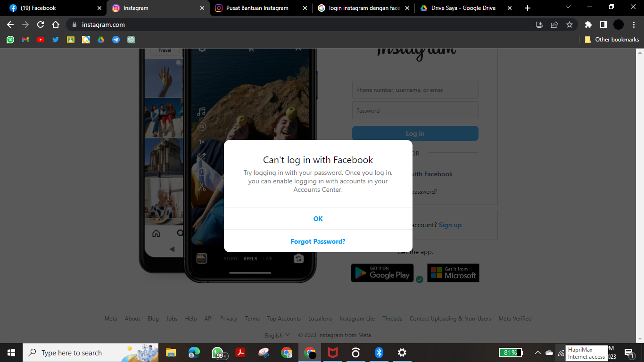
Task: Switch to the login instagram Google tab
Action: click(364, 8)
